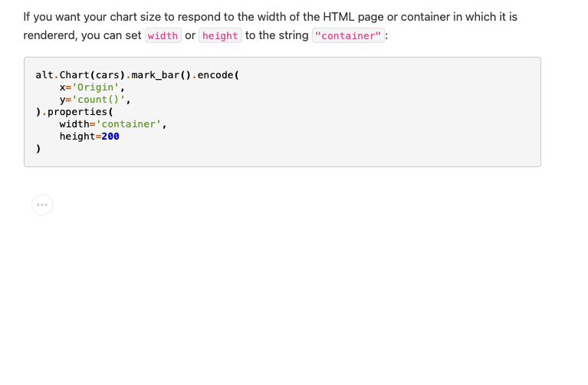This screenshot has height=385, width=588.
Task: Click the width= keyword inside properties call
Action: pos(77,124)
